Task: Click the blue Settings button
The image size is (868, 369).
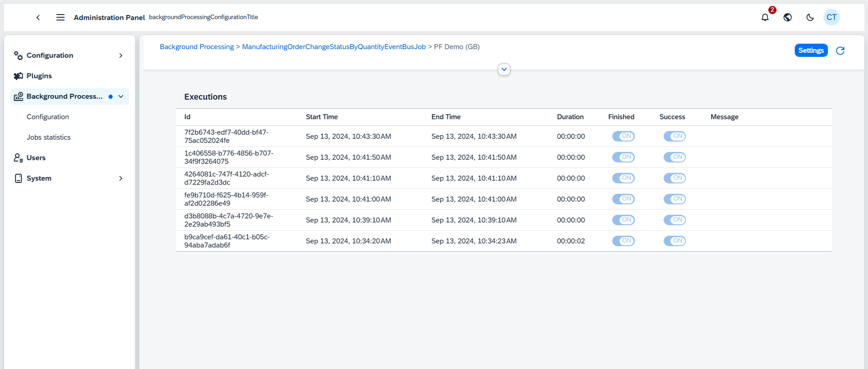Action: click(x=811, y=51)
